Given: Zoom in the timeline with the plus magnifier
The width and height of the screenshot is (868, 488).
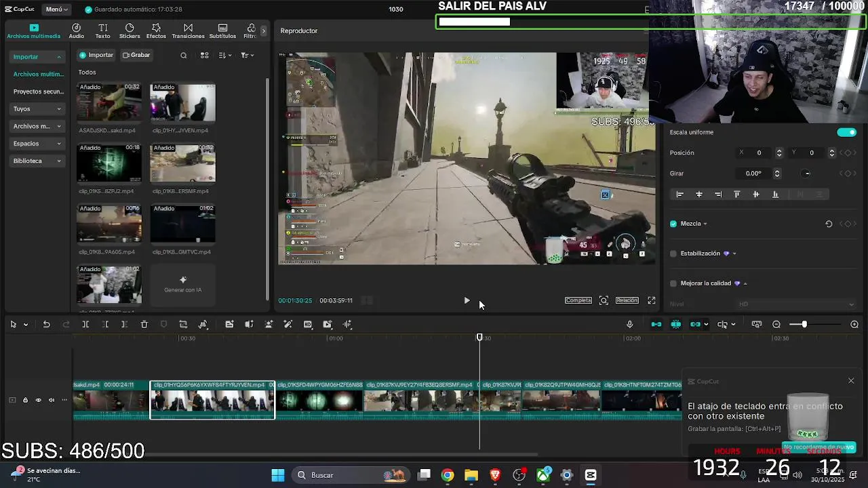Looking at the screenshot, I should coord(854,325).
